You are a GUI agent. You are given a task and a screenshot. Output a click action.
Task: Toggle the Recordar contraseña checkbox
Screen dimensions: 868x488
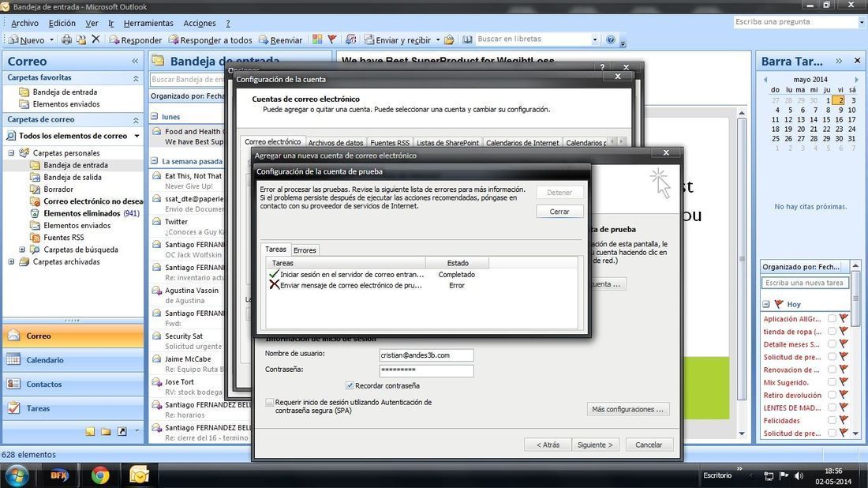(350, 385)
